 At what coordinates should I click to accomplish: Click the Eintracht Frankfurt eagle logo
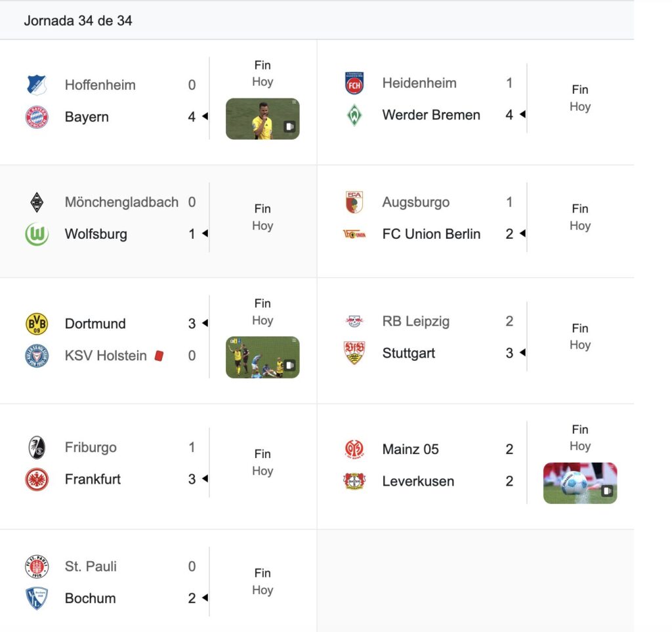coord(37,479)
